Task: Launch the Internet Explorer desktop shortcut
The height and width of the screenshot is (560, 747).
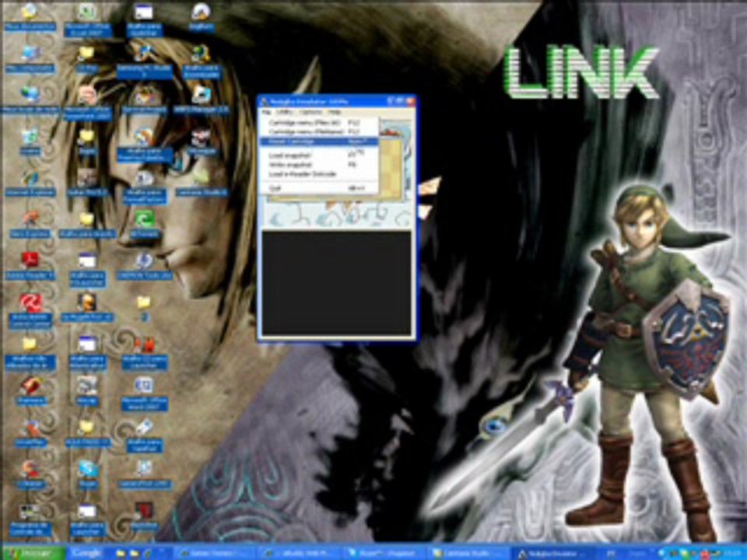Action: tap(30, 184)
